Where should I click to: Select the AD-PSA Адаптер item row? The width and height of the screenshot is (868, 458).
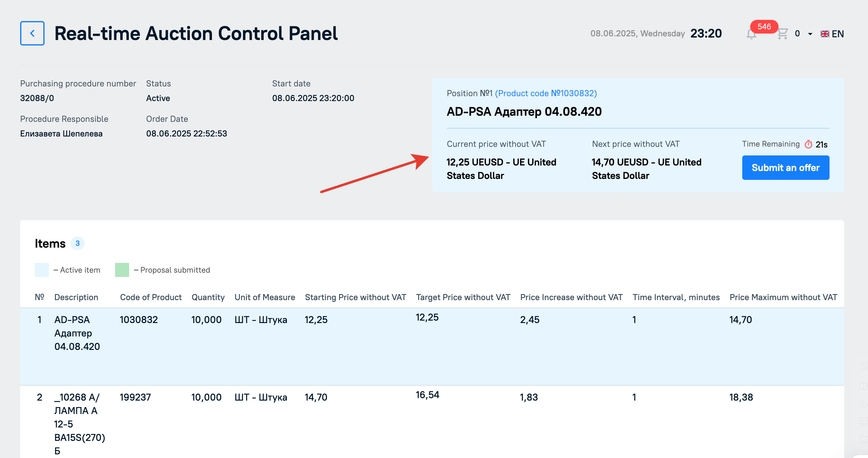pyautogui.click(x=432, y=347)
